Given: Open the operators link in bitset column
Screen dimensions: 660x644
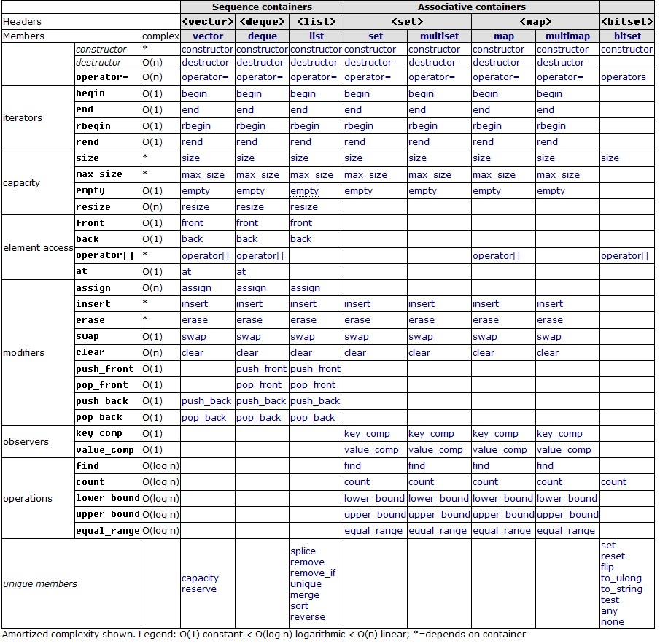Looking at the screenshot, I should tap(623, 77).
